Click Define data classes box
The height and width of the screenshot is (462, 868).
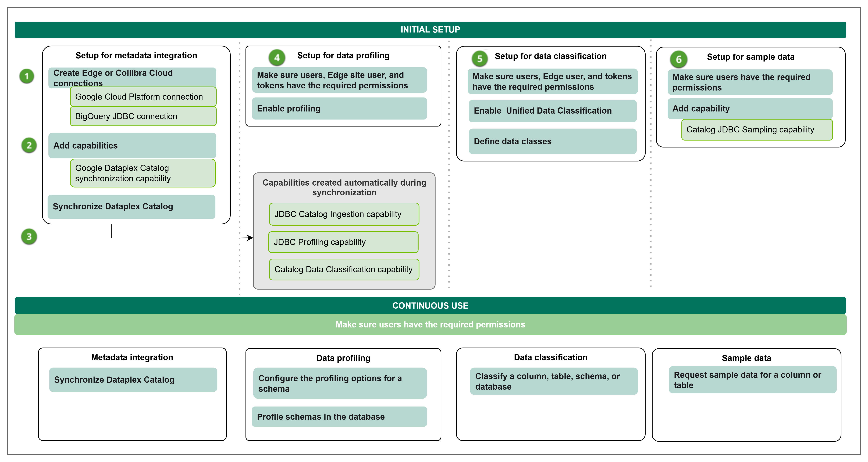[552, 141]
